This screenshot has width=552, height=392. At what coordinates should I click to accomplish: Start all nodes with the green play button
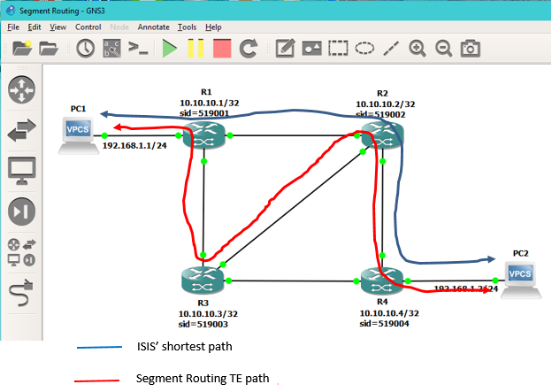coord(168,48)
